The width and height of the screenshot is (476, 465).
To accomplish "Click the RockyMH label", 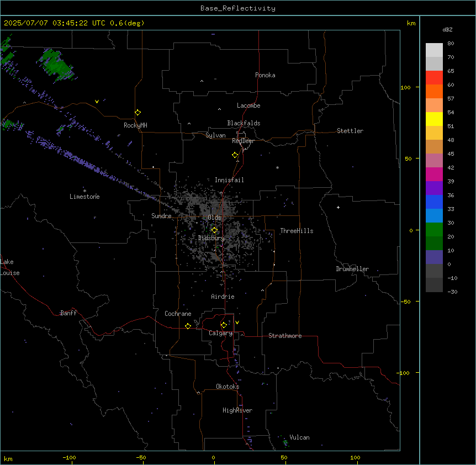I will [x=135, y=125].
